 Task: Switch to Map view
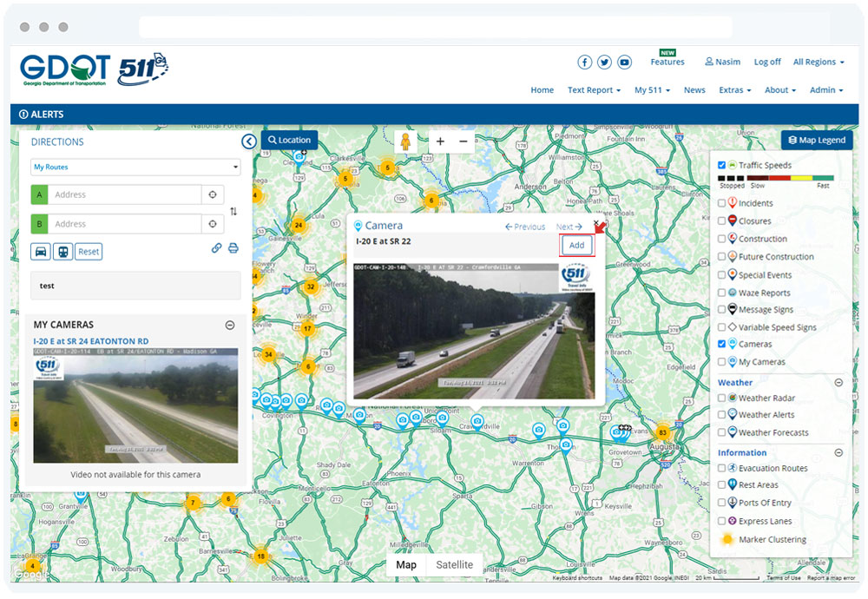pos(405,564)
